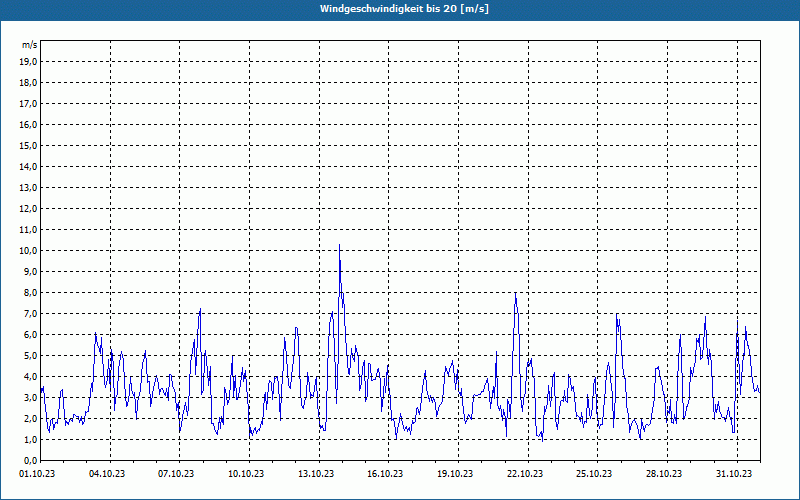Screen dimensions: 800x500
Task: Click the 19.10.23 date label
Action: [455, 473]
